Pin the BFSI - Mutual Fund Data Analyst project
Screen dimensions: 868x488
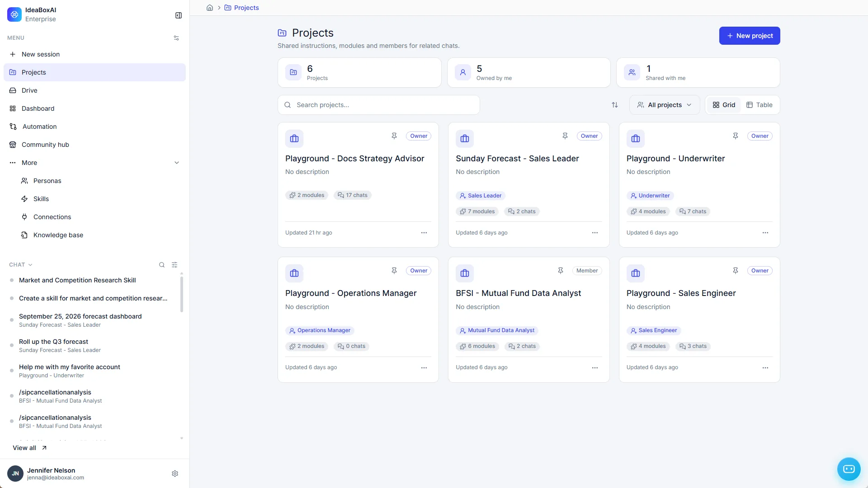pyautogui.click(x=561, y=271)
